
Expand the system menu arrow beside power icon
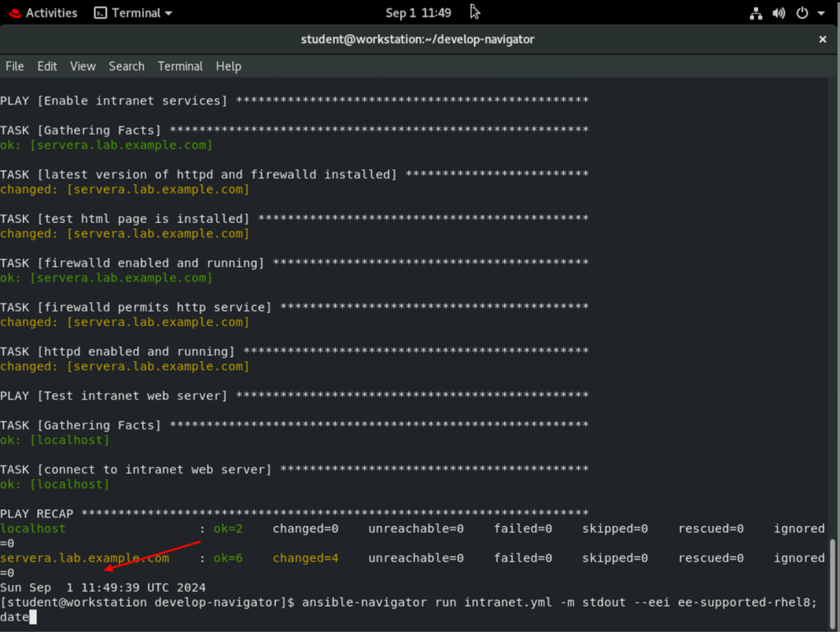tap(821, 13)
